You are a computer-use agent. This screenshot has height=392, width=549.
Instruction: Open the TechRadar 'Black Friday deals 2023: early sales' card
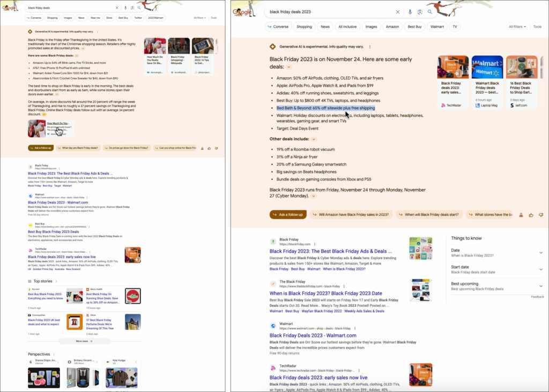tap(452, 82)
